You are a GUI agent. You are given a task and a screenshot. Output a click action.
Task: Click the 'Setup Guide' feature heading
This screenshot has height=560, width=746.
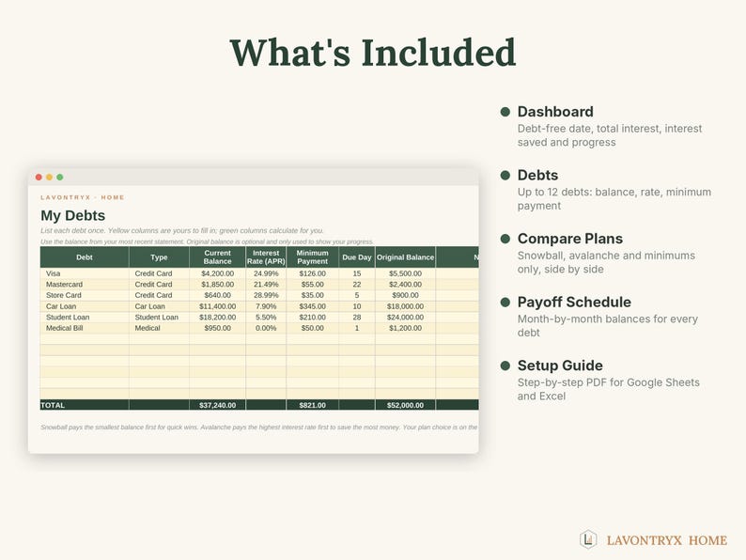(560, 366)
